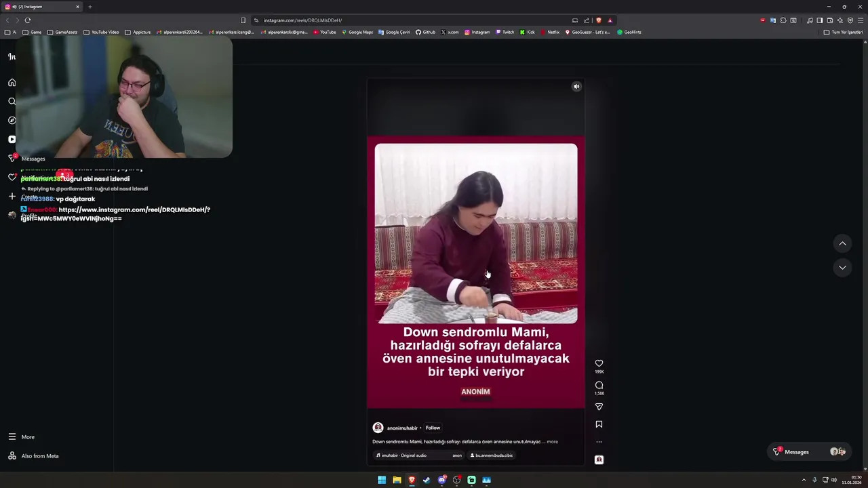Viewport: 868px width, 488px height.
Task: Toggle the browser sidebar panel
Action: coord(819,20)
